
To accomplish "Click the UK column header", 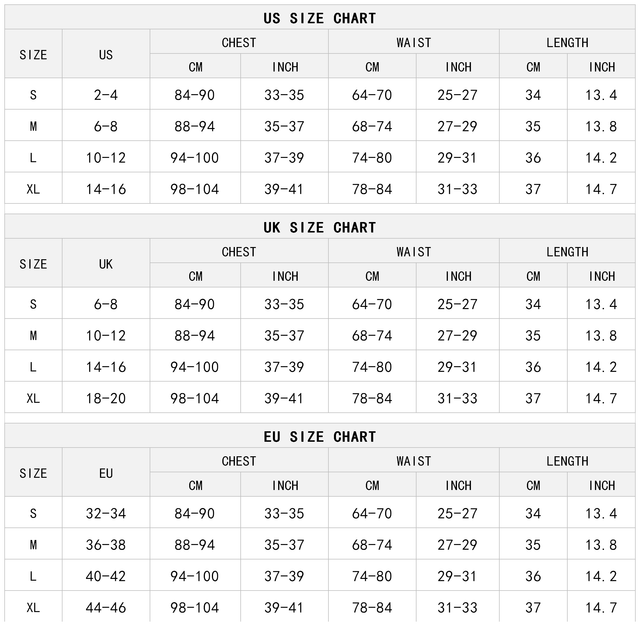I will coord(106,264).
